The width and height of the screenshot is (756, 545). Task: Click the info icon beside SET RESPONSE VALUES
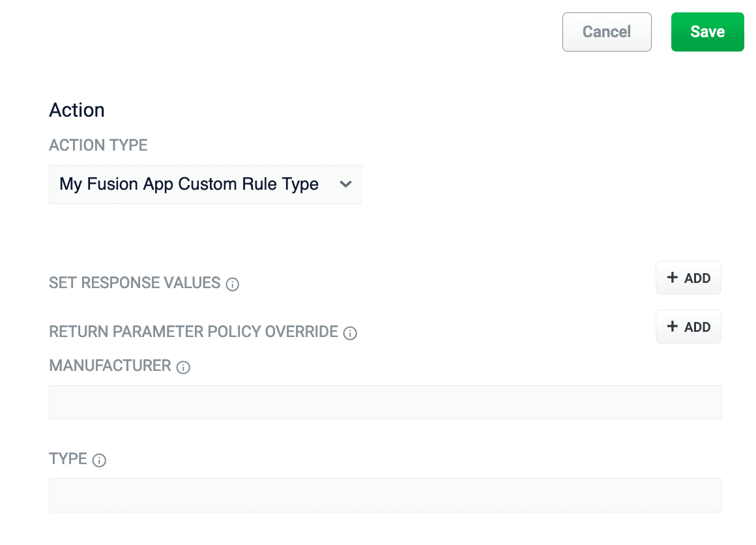233,284
